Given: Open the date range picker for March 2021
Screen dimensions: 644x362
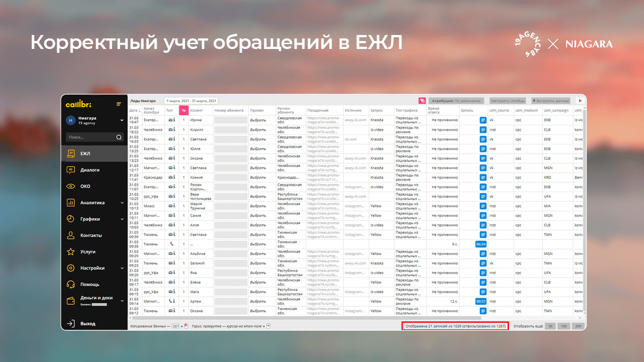Looking at the screenshot, I should (x=191, y=101).
